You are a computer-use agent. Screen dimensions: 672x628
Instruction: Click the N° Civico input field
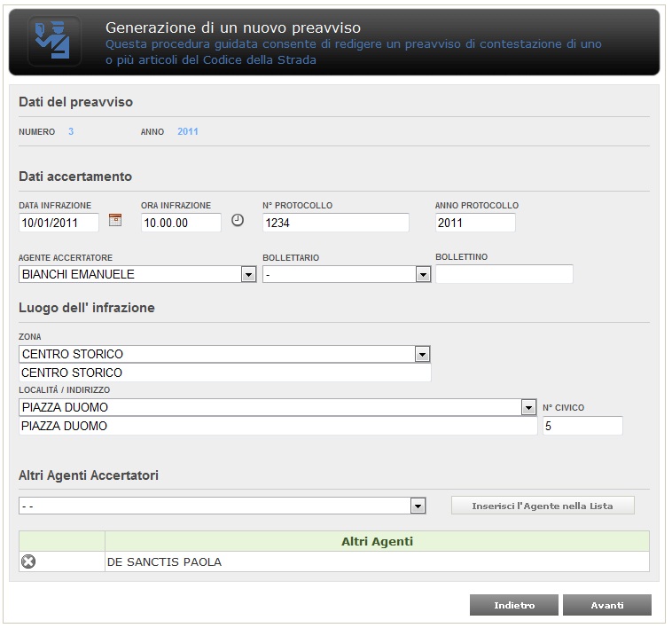tap(582, 426)
